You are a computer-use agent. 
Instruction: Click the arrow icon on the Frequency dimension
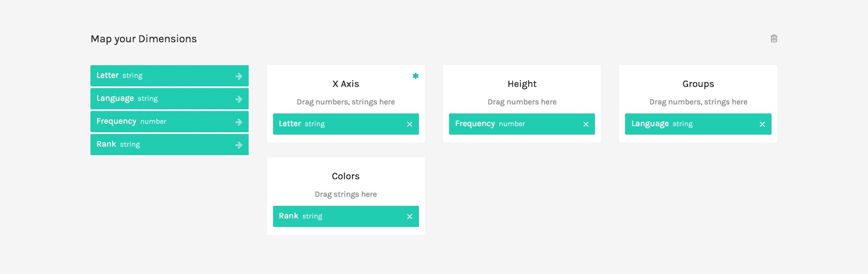coord(239,122)
